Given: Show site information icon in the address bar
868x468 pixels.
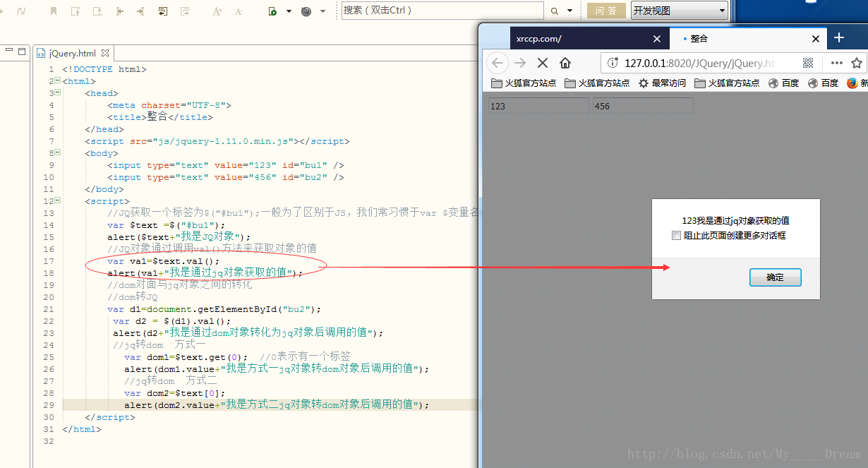Looking at the screenshot, I should 613,63.
